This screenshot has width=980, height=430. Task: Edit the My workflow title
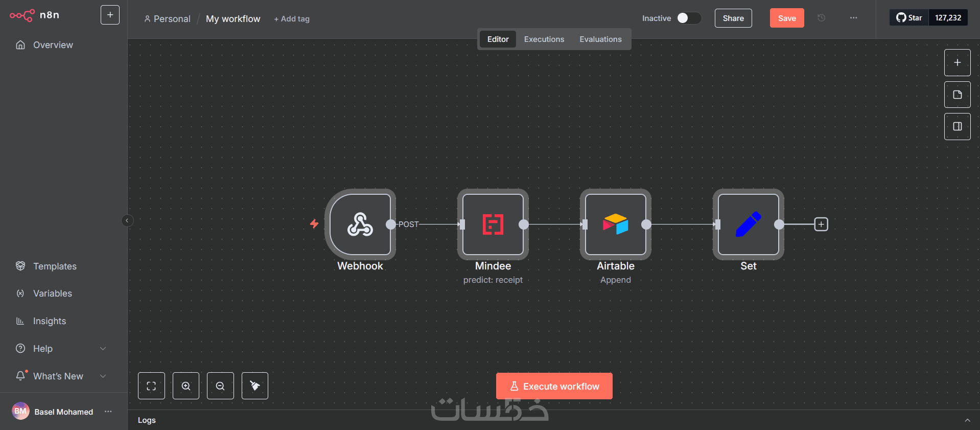[x=233, y=19]
